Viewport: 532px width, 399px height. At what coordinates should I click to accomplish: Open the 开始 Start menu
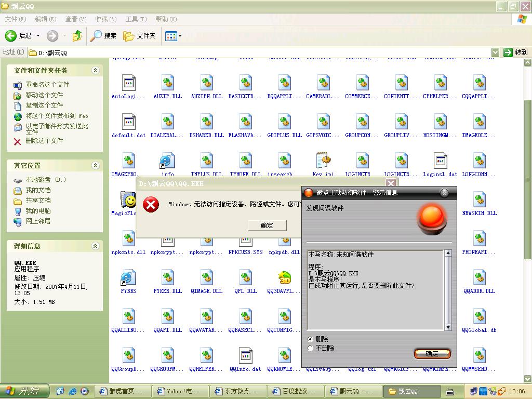pos(24,391)
